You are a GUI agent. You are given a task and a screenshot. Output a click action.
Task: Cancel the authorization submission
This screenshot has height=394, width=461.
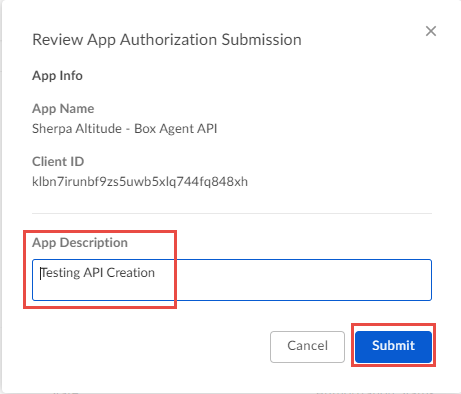coord(307,346)
